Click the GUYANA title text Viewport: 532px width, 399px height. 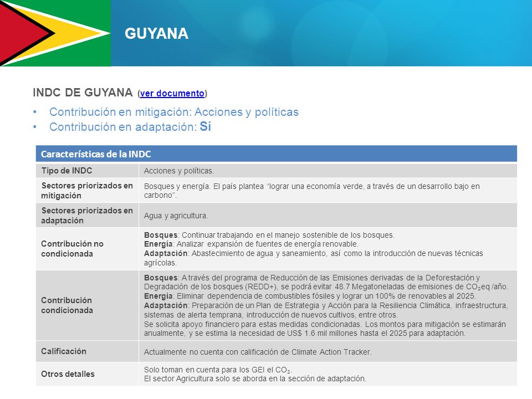click(x=156, y=34)
